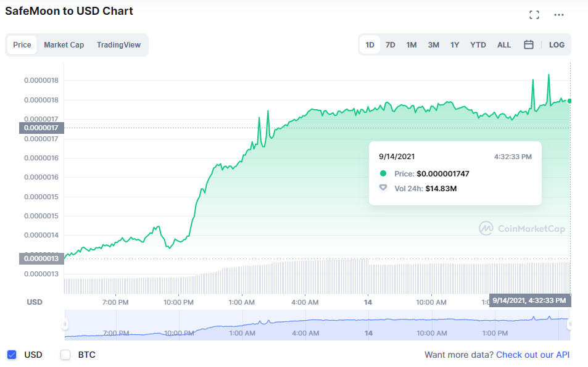Open the fullscreen chart view icon
Screen dimensions: 588x367
tap(534, 15)
